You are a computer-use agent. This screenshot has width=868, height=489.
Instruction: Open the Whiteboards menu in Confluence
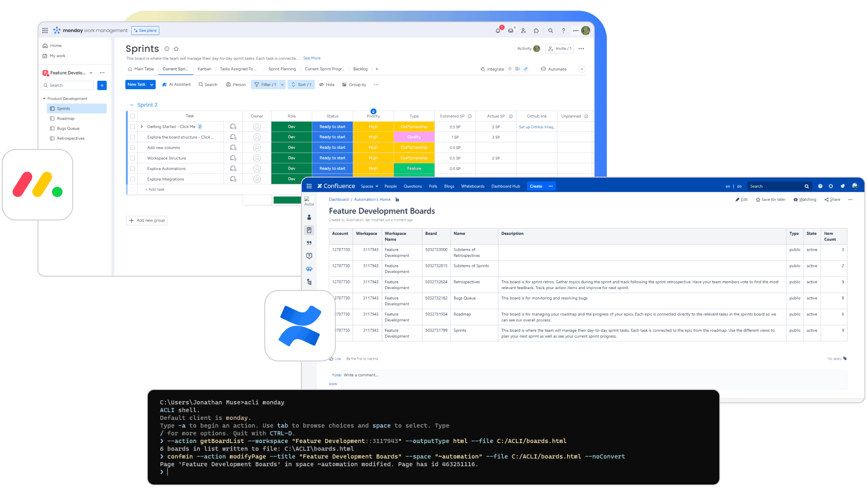(472, 186)
